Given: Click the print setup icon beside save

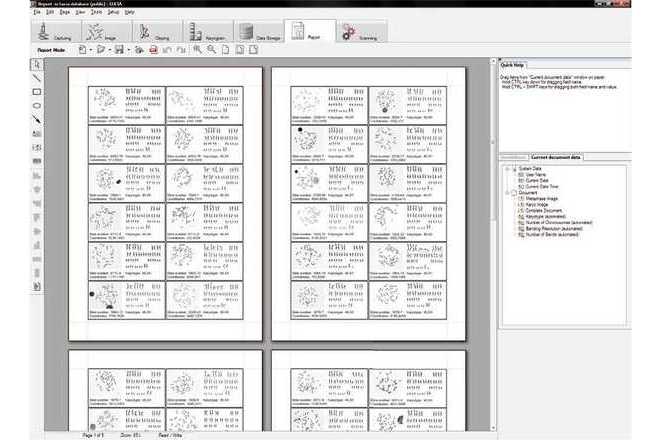Looking at the screenshot, I should tap(139, 50).
